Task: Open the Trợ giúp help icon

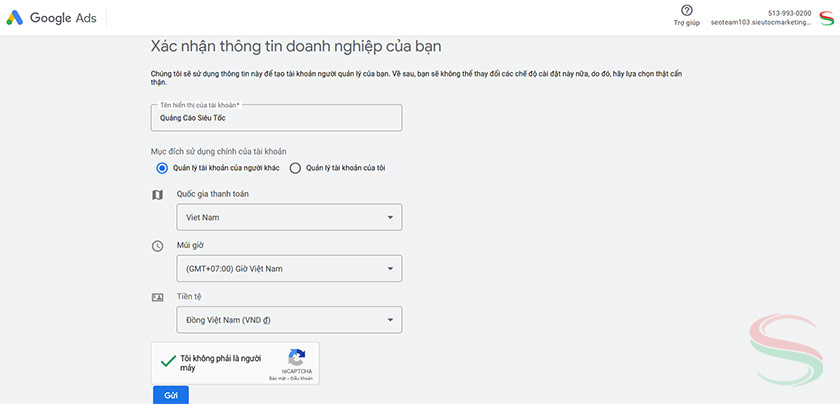Action: (x=686, y=10)
